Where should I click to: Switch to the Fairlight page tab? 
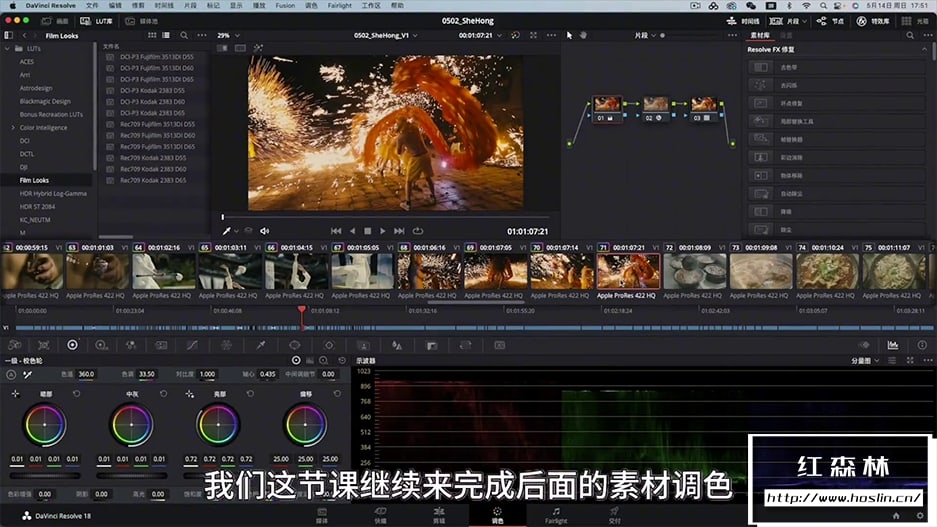pyautogui.click(x=556, y=515)
